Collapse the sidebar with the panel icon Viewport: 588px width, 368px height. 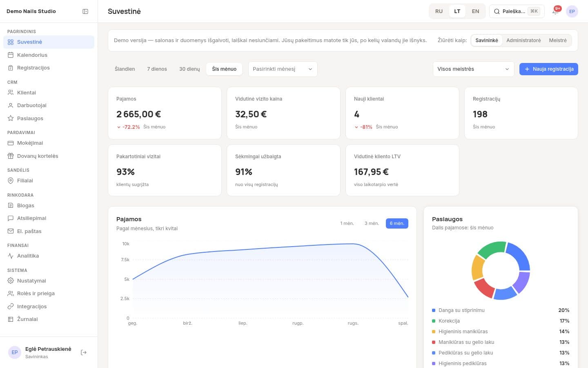85,11
